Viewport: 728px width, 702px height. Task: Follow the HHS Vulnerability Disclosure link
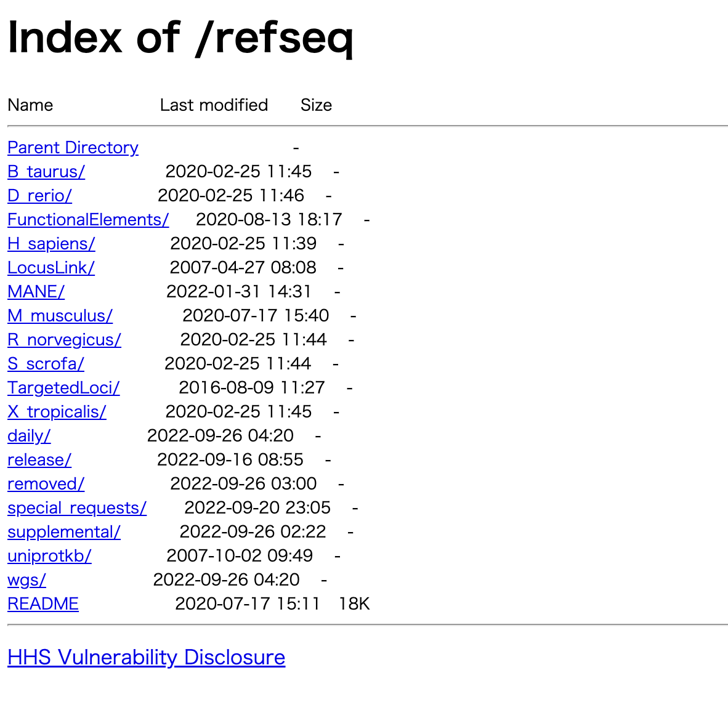point(146,658)
